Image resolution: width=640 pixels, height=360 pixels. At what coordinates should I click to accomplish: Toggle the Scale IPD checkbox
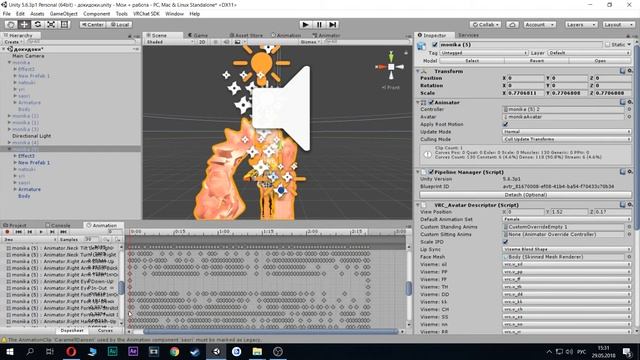(x=505, y=242)
